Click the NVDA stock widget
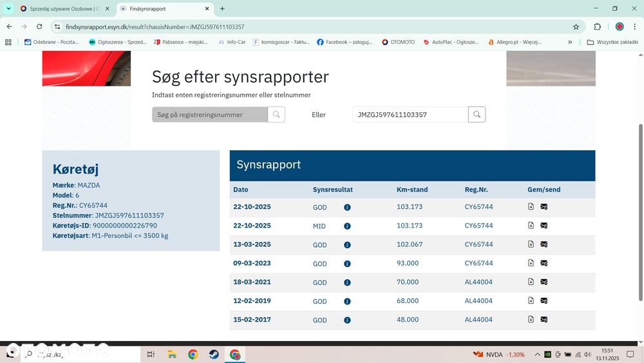 [498, 355]
